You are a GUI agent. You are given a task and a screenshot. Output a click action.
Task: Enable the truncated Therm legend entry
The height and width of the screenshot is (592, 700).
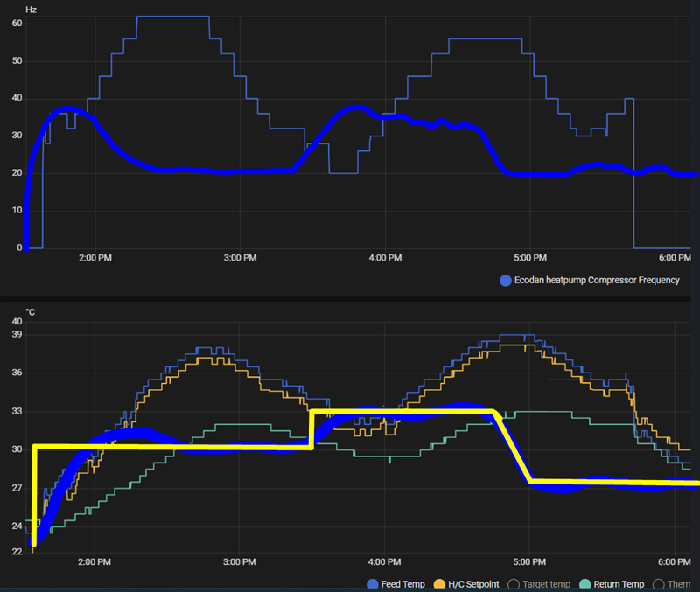(672, 584)
